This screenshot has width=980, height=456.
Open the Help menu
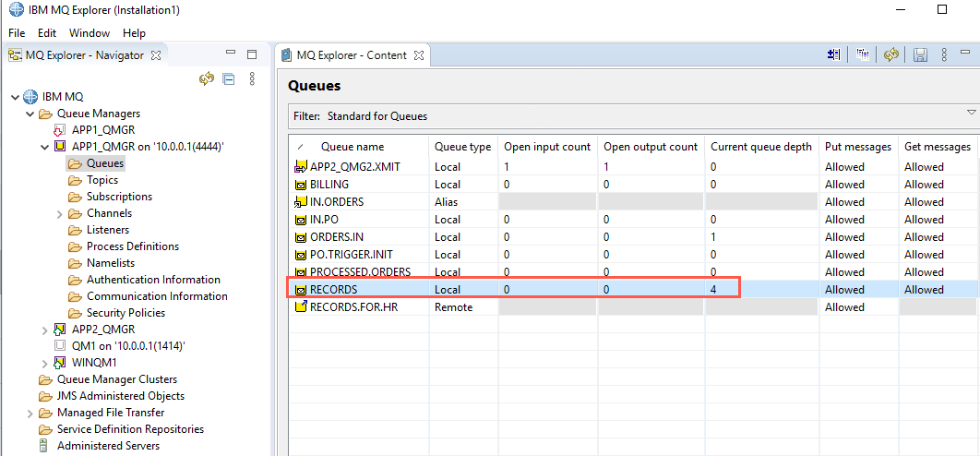pyautogui.click(x=134, y=33)
